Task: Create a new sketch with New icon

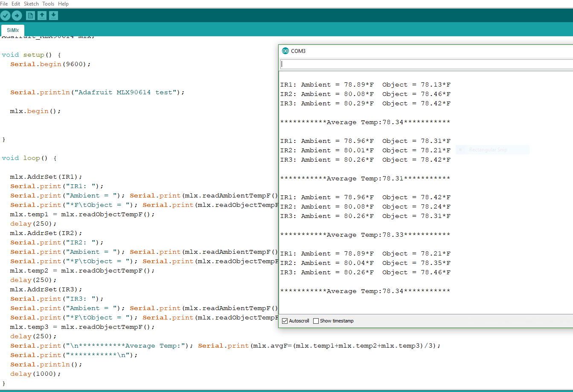Action: point(30,16)
